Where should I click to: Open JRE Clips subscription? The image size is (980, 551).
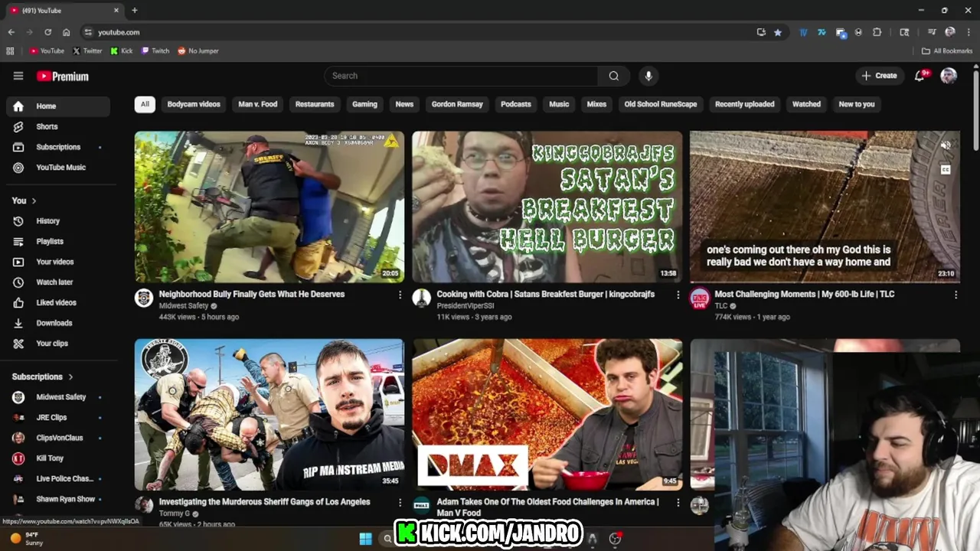[x=58, y=418]
